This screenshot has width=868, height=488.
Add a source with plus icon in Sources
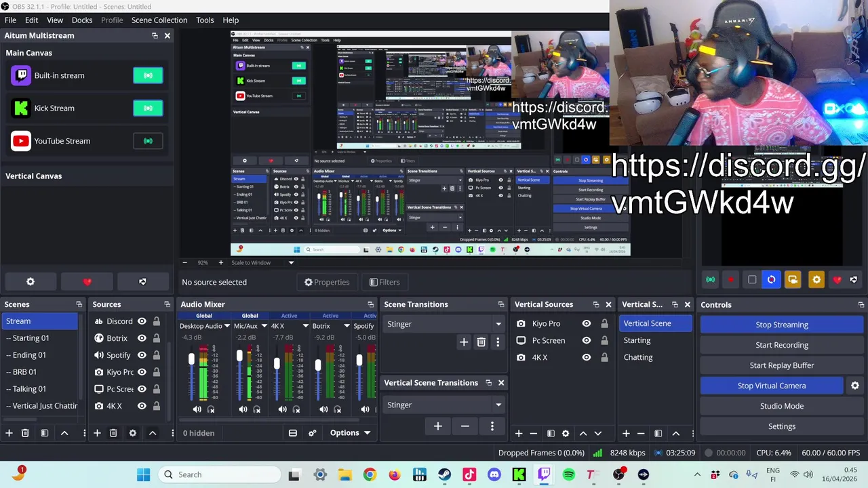97,433
